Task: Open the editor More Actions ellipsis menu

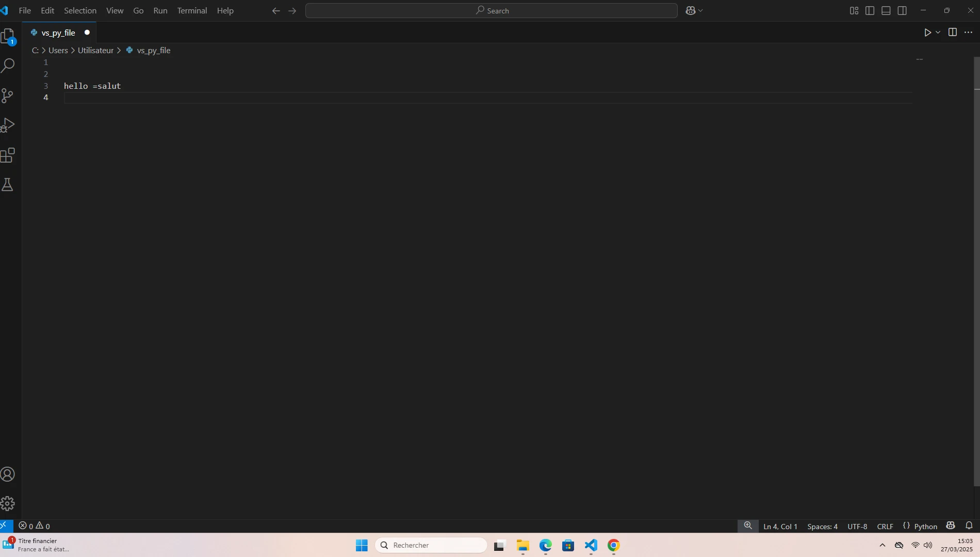Action: pos(968,33)
